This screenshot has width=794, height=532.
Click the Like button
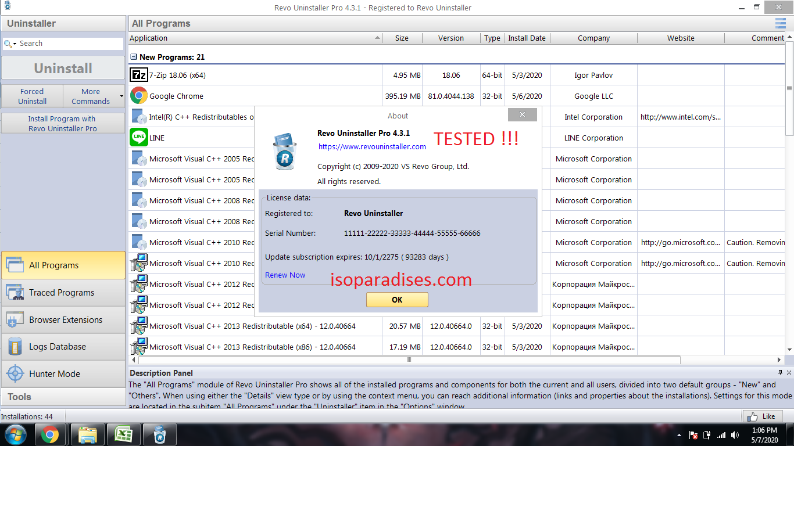pos(763,416)
